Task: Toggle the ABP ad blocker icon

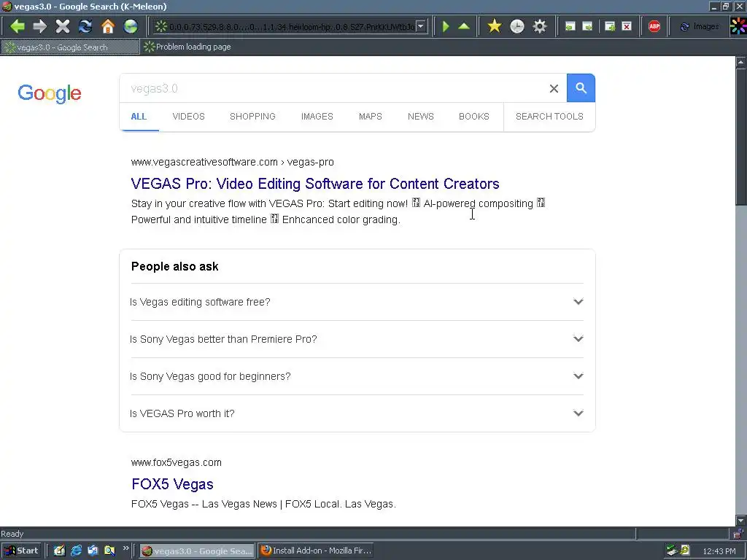Action: pyautogui.click(x=654, y=27)
